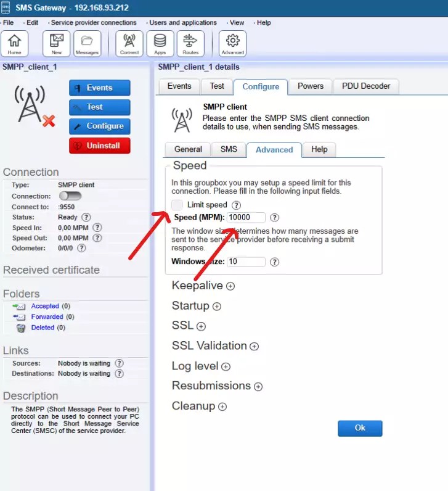This screenshot has height=491, width=448.
Task: Switch to the Powers tab
Action: click(311, 86)
